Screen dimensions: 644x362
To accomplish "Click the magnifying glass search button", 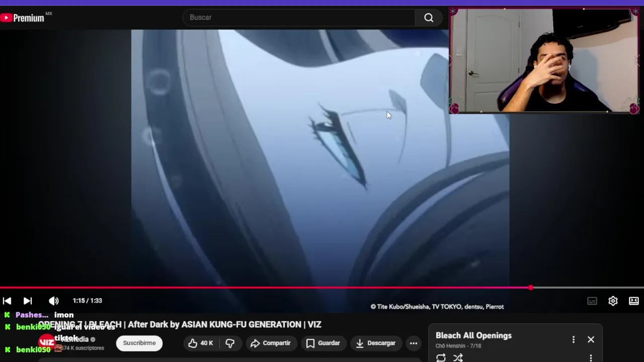I will (429, 18).
